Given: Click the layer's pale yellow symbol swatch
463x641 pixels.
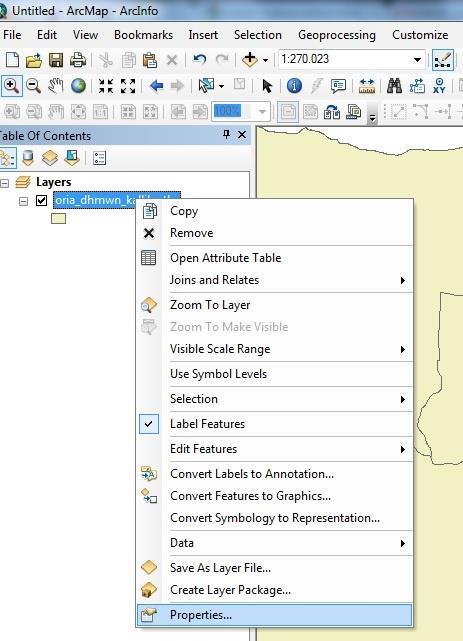Looking at the screenshot, I should click(58, 219).
